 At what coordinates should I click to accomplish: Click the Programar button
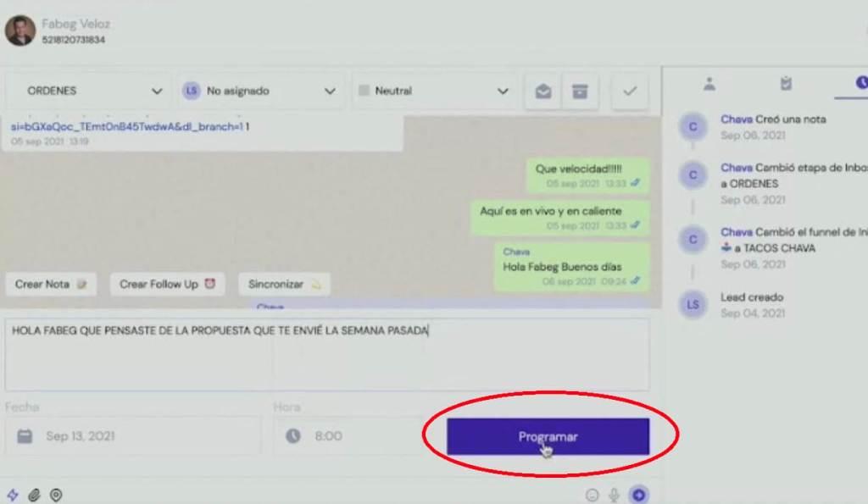tap(548, 436)
